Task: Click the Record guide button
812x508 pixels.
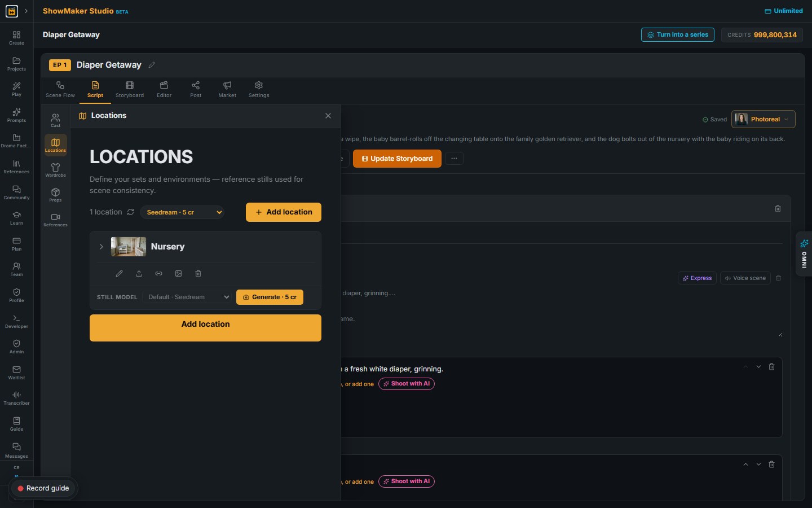Action: tap(43, 488)
